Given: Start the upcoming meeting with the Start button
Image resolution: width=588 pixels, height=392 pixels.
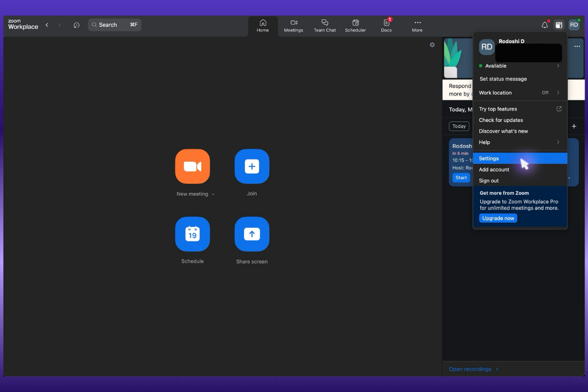Looking at the screenshot, I should coord(461,177).
